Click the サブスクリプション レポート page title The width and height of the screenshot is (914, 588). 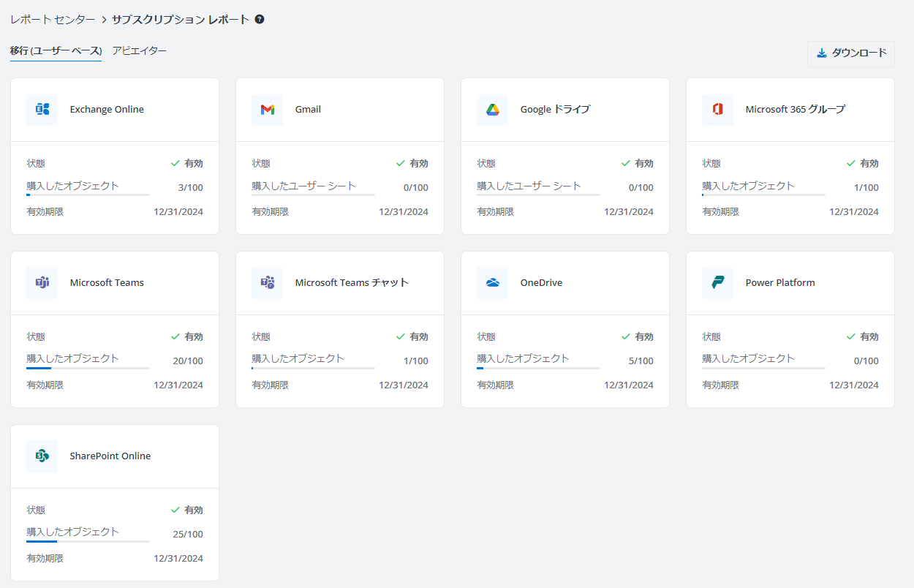click(x=181, y=20)
